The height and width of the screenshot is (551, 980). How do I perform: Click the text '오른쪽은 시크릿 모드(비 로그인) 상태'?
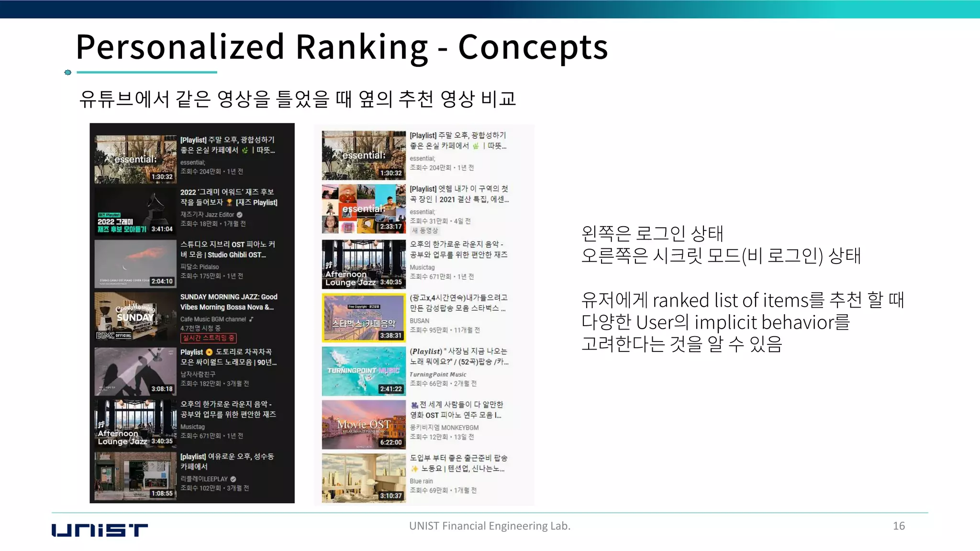pyautogui.click(x=721, y=255)
